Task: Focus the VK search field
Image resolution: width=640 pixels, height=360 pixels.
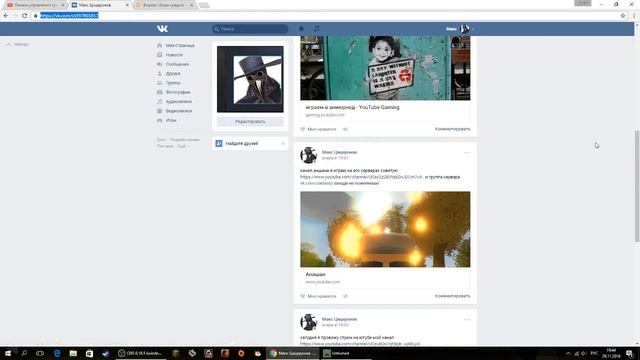Action: (250, 29)
